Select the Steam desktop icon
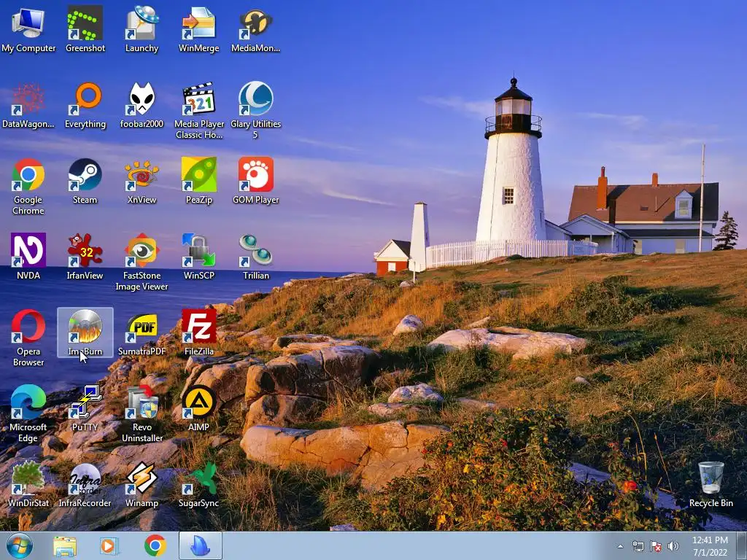The height and width of the screenshot is (560, 747). click(x=85, y=182)
